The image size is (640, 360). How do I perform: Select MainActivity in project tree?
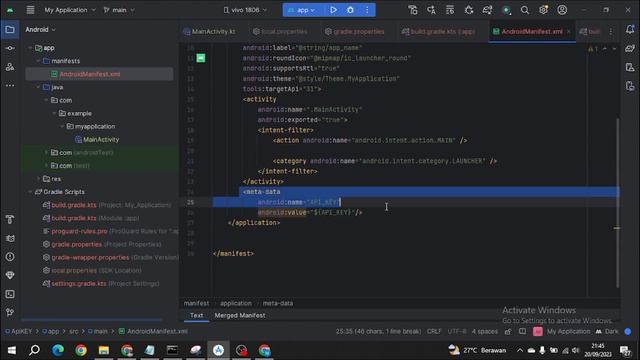[101, 140]
